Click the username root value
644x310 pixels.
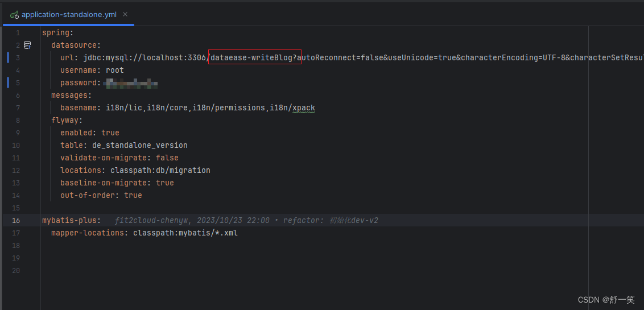[114, 70]
